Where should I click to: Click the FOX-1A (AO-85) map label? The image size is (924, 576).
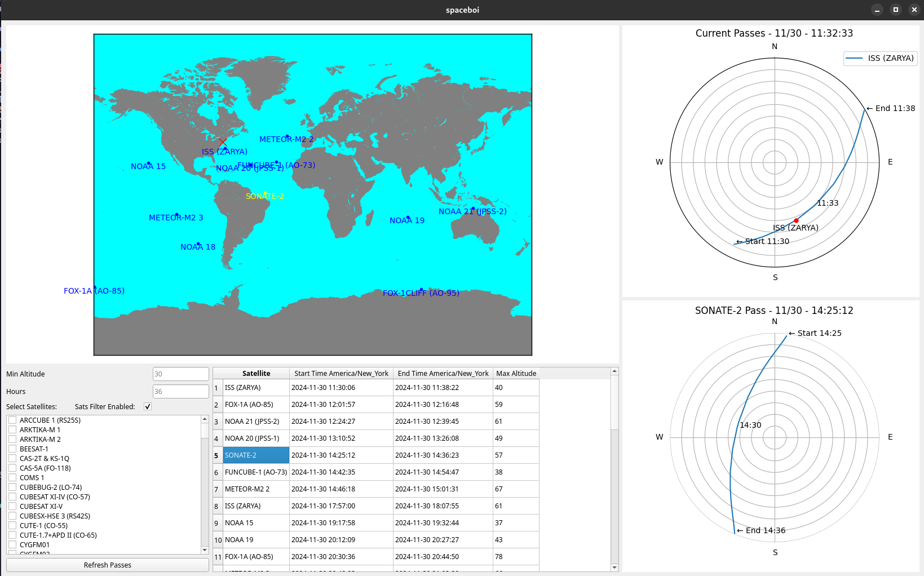pyautogui.click(x=94, y=291)
